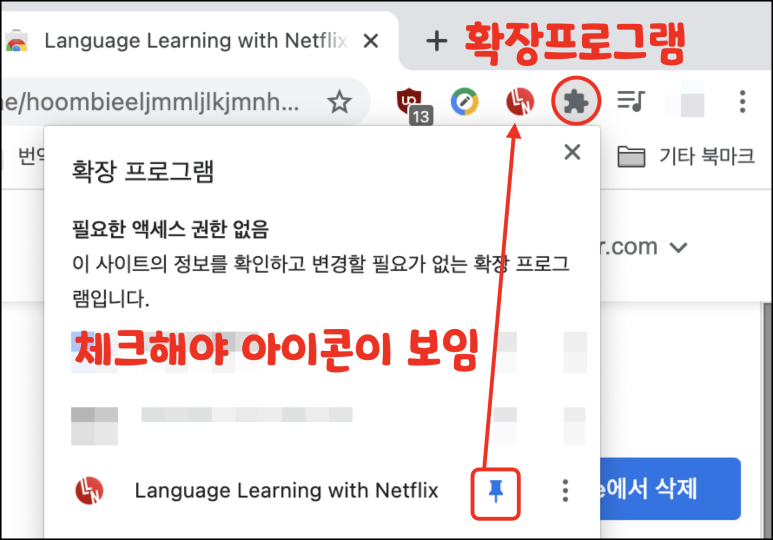Click the address bar URL text

pyautogui.click(x=149, y=102)
